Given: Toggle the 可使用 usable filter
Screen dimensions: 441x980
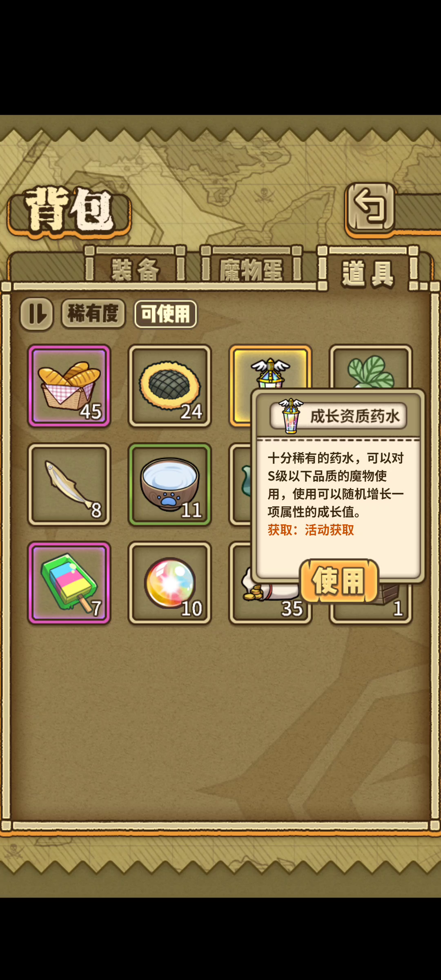Looking at the screenshot, I should point(165,314).
